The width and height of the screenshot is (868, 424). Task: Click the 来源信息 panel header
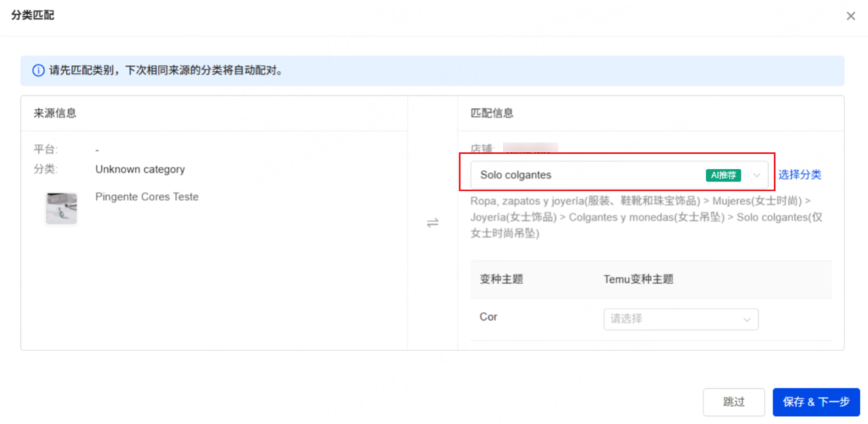55,113
